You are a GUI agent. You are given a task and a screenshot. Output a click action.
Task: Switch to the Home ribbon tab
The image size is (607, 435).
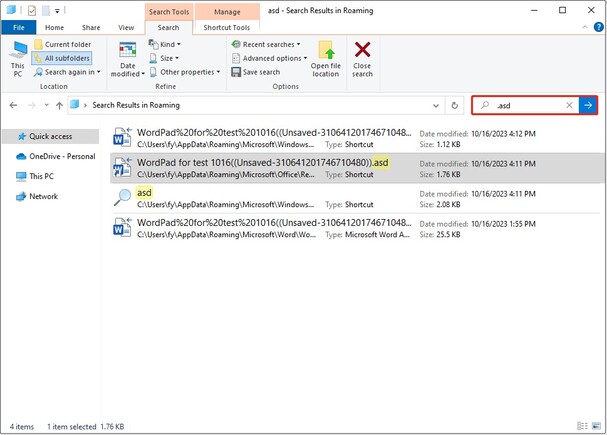[54, 27]
